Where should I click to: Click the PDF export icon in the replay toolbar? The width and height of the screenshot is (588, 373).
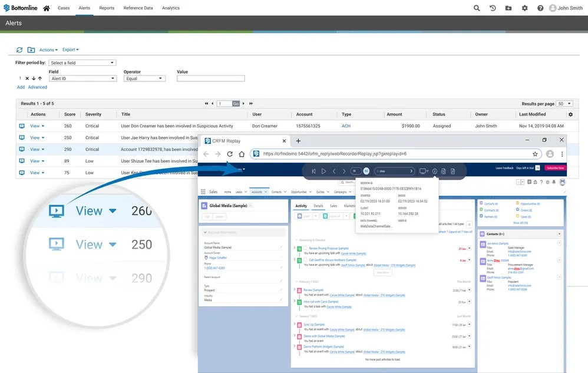click(x=453, y=171)
